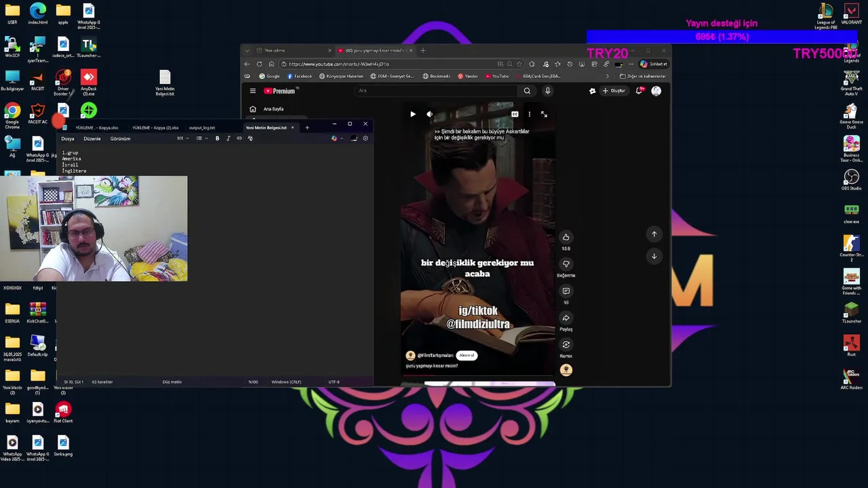Play the YouTube Shorts video

click(412, 114)
